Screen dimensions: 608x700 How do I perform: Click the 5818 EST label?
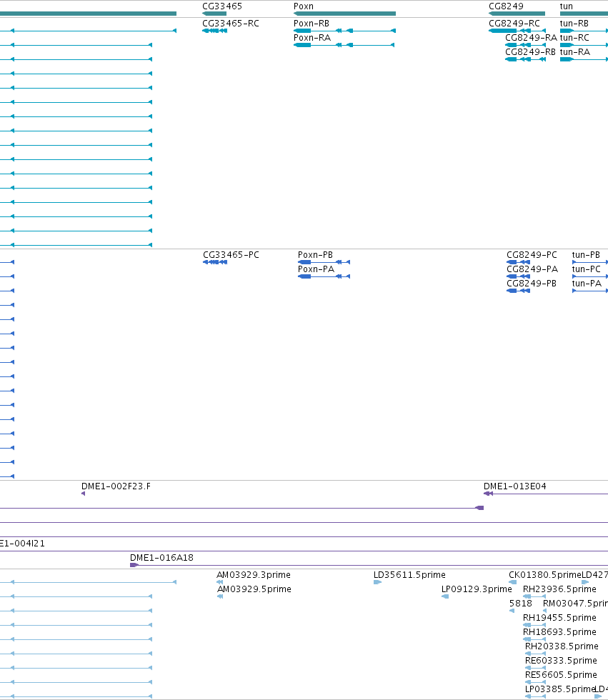point(521,603)
